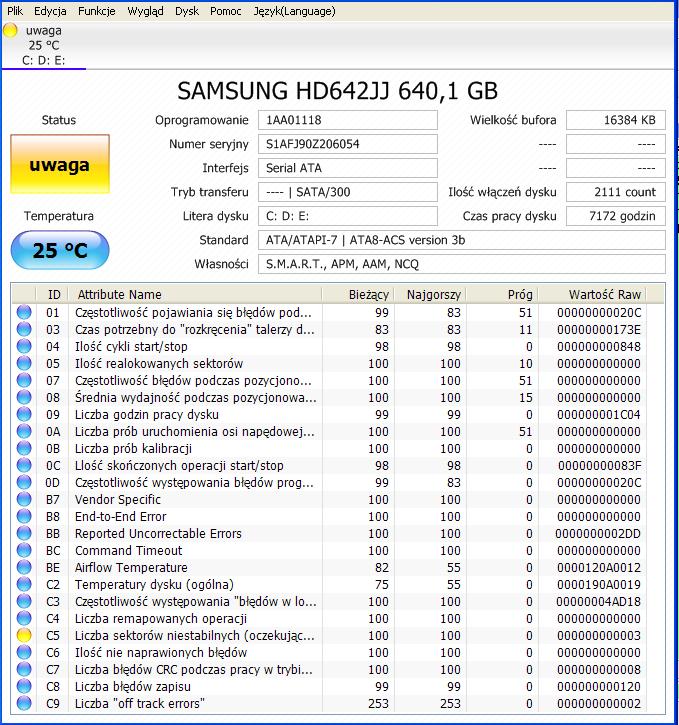Click the yellow warning icon for attribute C5
679x725 pixels.
click(24, 635)
